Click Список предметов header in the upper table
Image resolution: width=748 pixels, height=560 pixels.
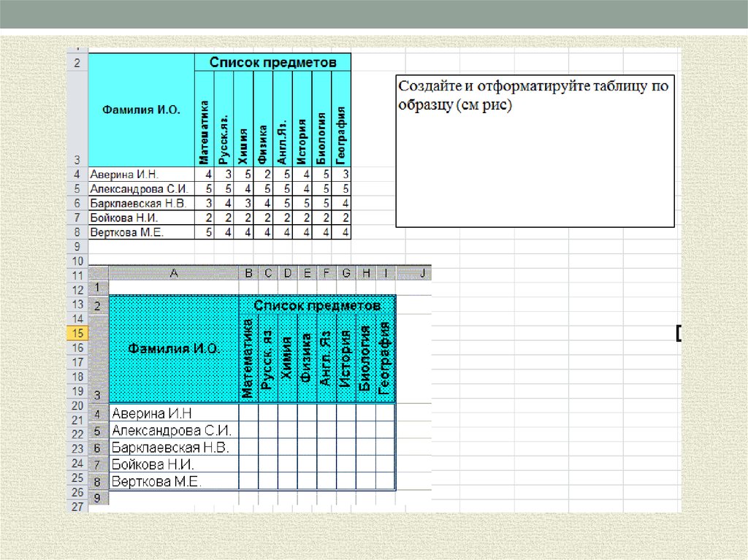[x=272, y=63]
